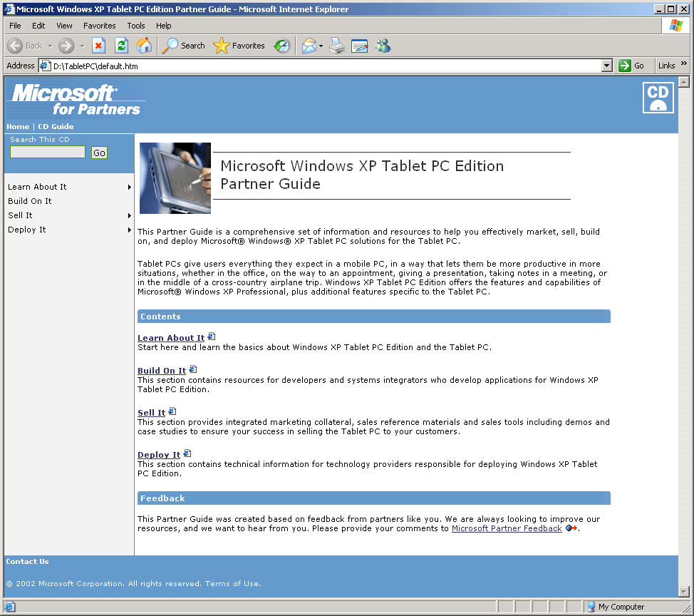Open the Tools menu
The height and width of the screenshot is (616, 694).
136,26
